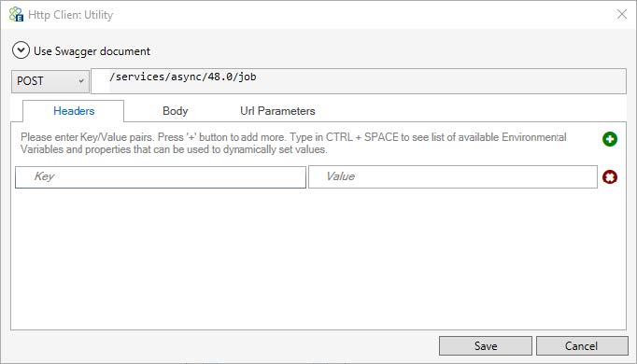Select the Url Parameters tab
Viewport: 637px width, 364px height.
pyautogui.click(x=277, y=111)
